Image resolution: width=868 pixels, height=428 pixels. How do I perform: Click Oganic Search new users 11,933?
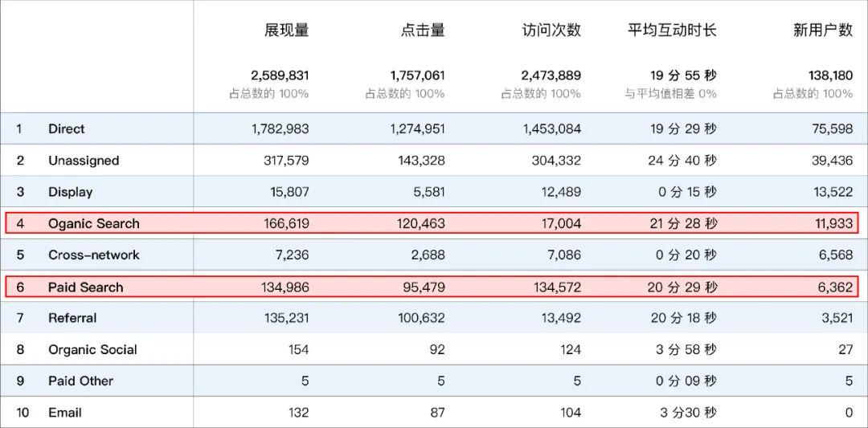(832, 223)
